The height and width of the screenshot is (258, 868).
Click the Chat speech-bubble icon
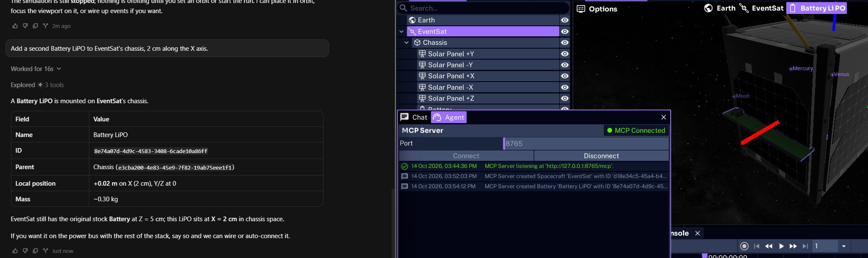[x=404, y=117]
